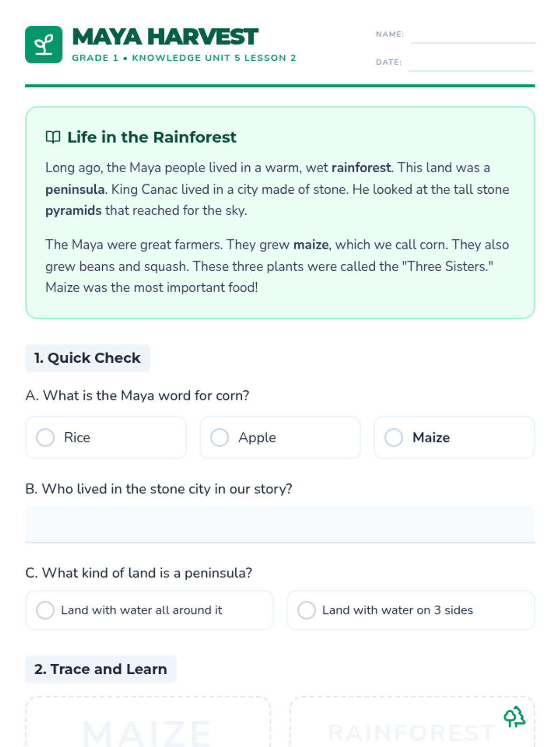Choose the Maize answer option
This screenshot has width=560, height=747.
point(394,437)
